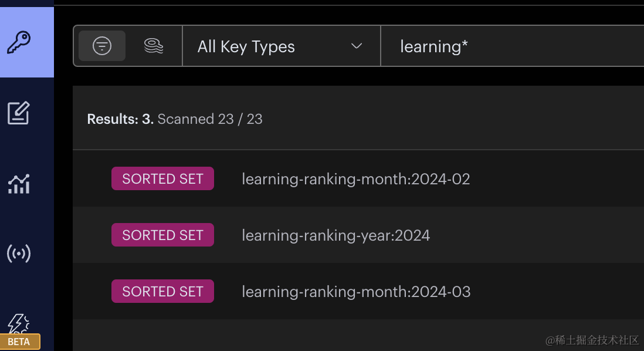Go to Analysis Tools chart icon
Image resolution: width=644 pixels, height=351 pixels.
pos(19,184)
